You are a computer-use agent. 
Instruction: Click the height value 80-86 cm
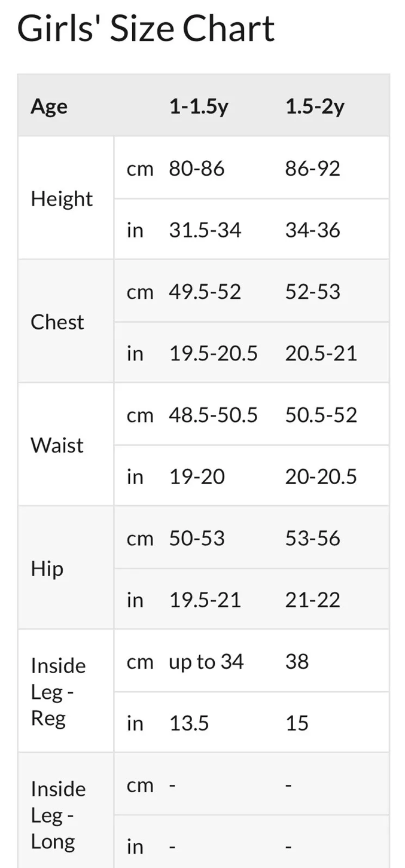197,168
